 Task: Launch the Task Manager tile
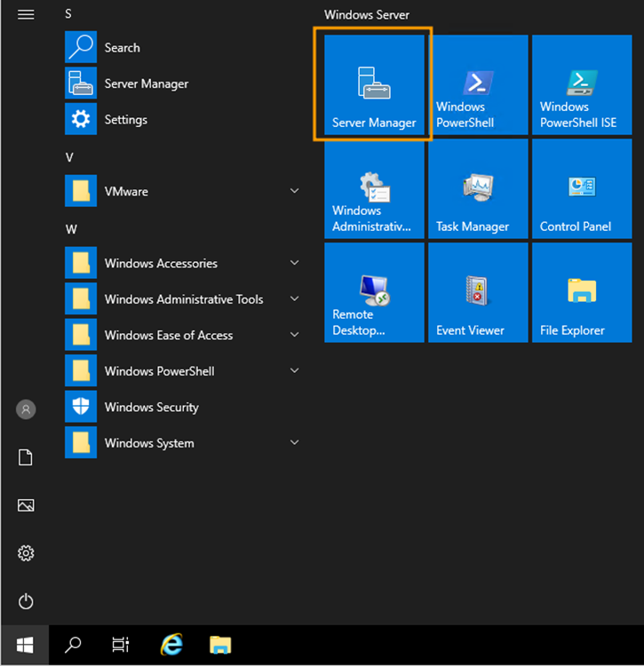478,189
